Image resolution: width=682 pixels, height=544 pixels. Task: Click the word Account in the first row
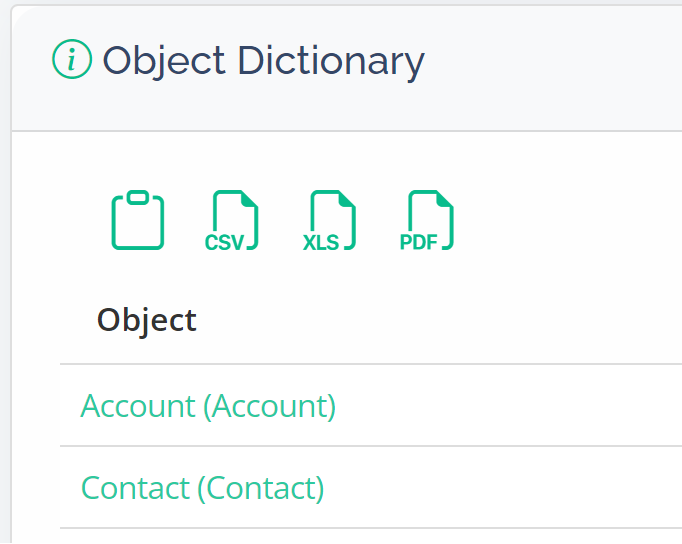pos(138,406)
